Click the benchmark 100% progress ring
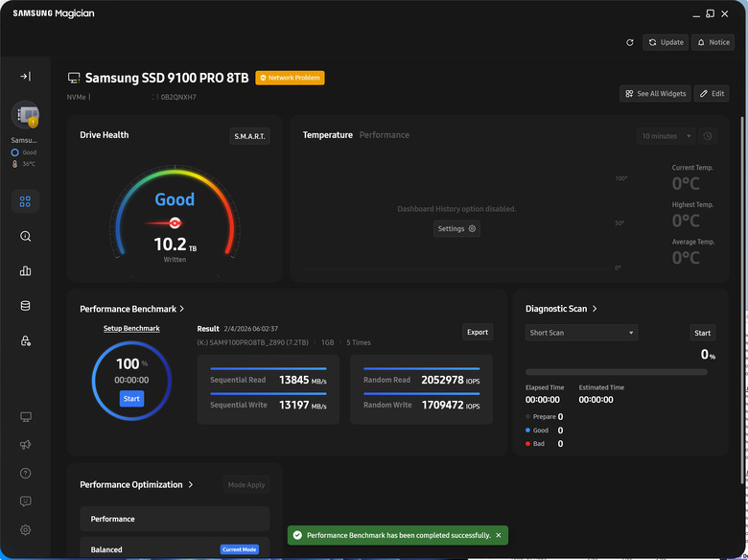This screenshot has width=748, height=560. point(131,381)
